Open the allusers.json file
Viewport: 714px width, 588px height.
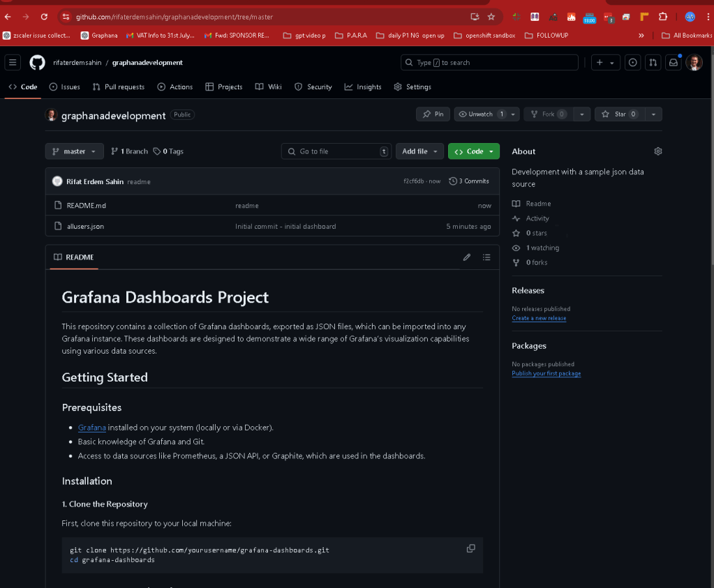pyautogui.click(x=85, y=226)
